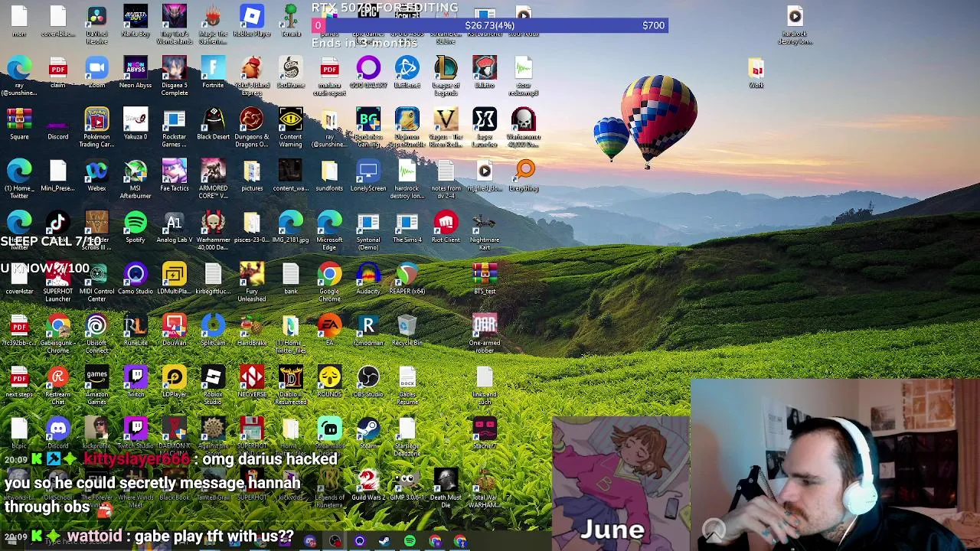Launch Content Warning from the desktop

coord(291,127)
